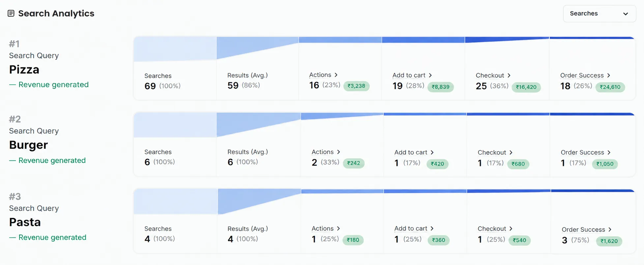Click the ₹3,238 revenue badge
The width and height of the screenshot is (644, 265).
click(x=356, y=86)
